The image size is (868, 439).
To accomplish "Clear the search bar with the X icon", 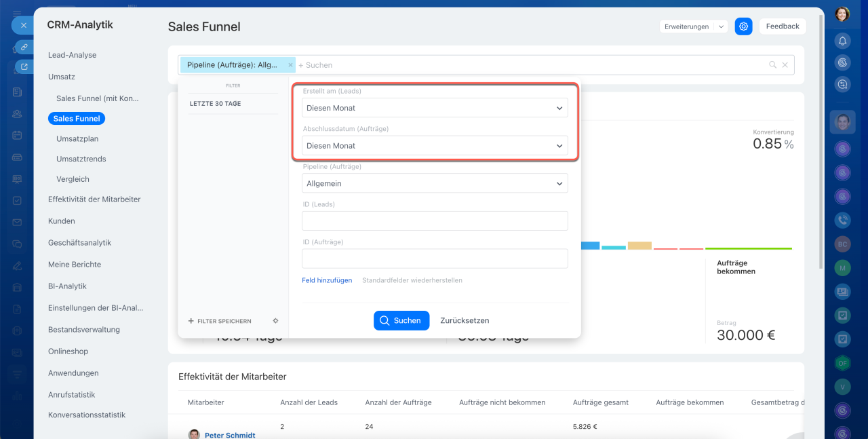I will tap(785, 65).
